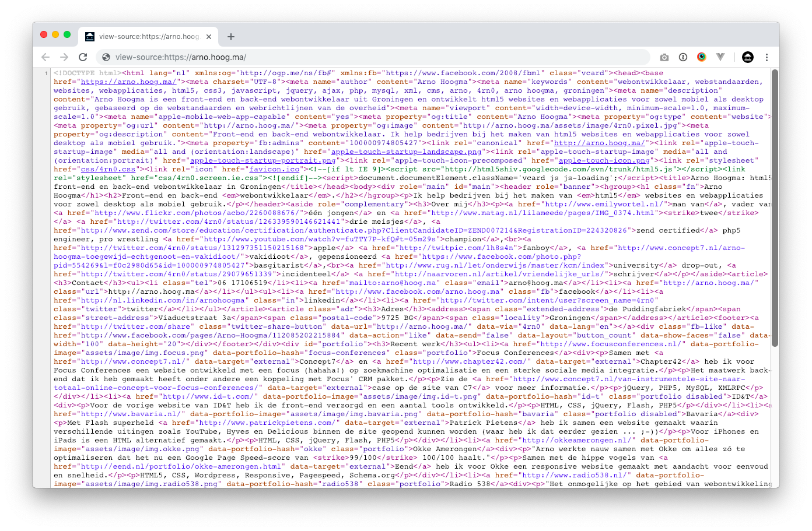Select the view-source:https://arno.hoog tab
The width and height of the screenshot is (812, 531).
[x=148, y=37]
